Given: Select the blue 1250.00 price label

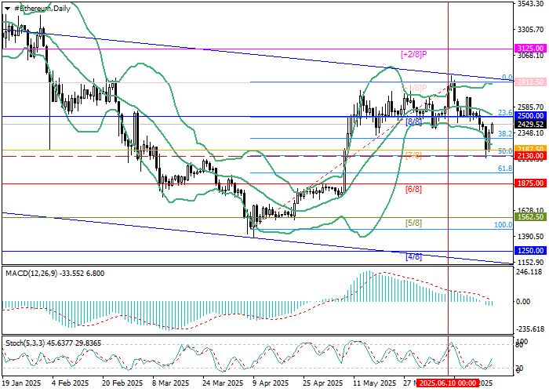Looking at the screenshot, I should pos(529,251).
